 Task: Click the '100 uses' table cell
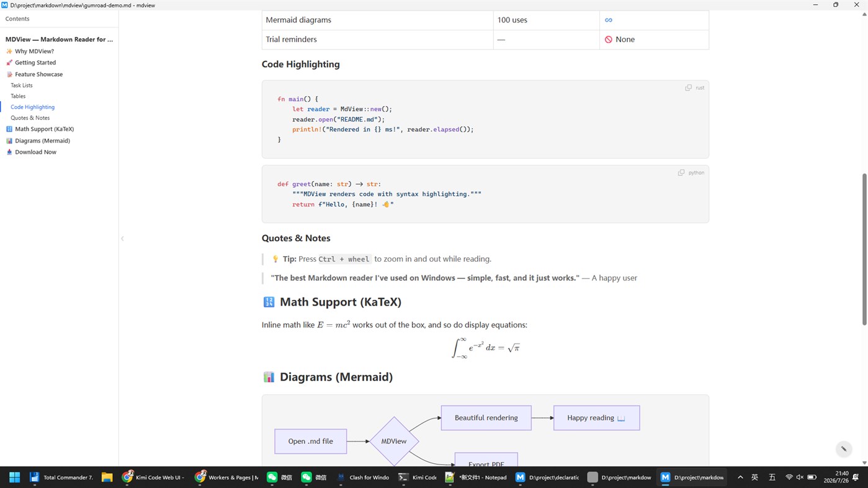547,20
